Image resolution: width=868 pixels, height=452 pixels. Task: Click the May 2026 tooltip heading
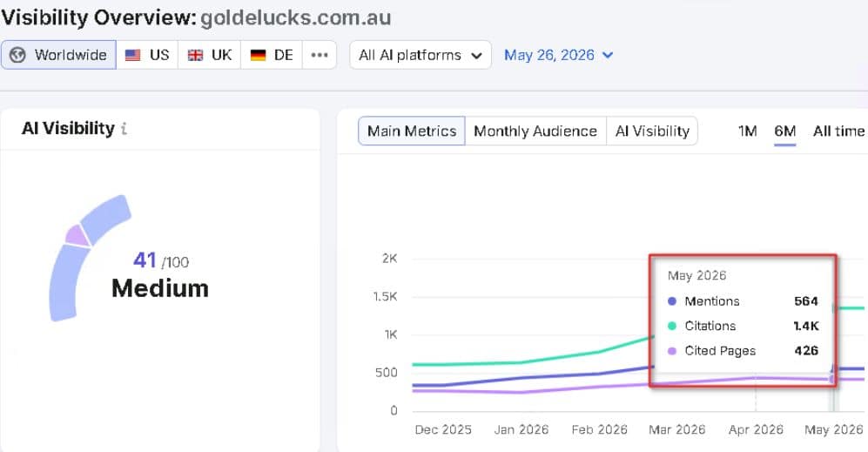point(697,275)
